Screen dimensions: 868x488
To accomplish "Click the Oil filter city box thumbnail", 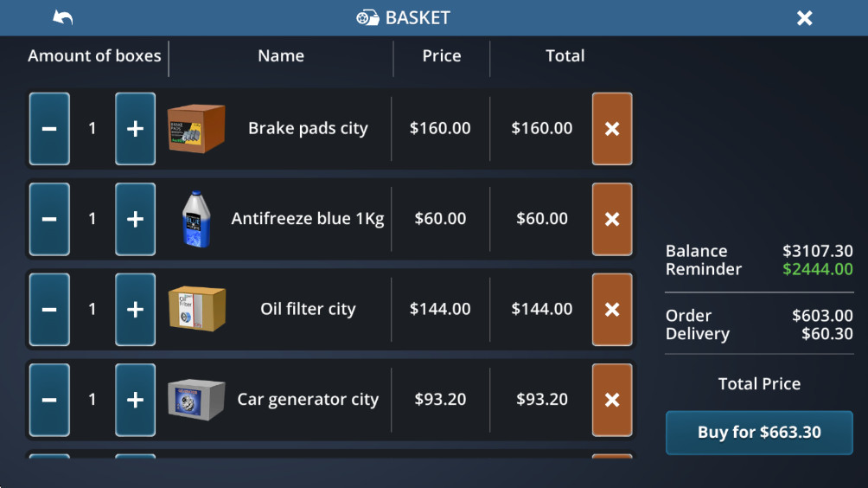I will click(196, 309).
